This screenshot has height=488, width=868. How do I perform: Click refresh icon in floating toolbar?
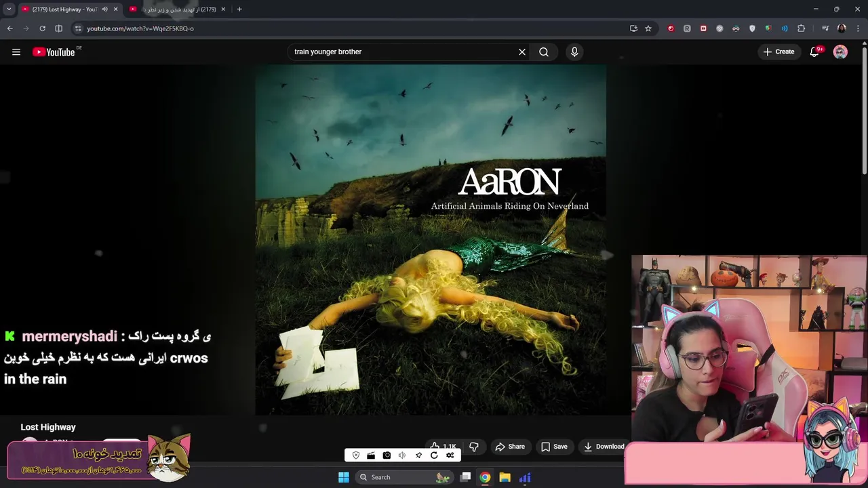434,455
